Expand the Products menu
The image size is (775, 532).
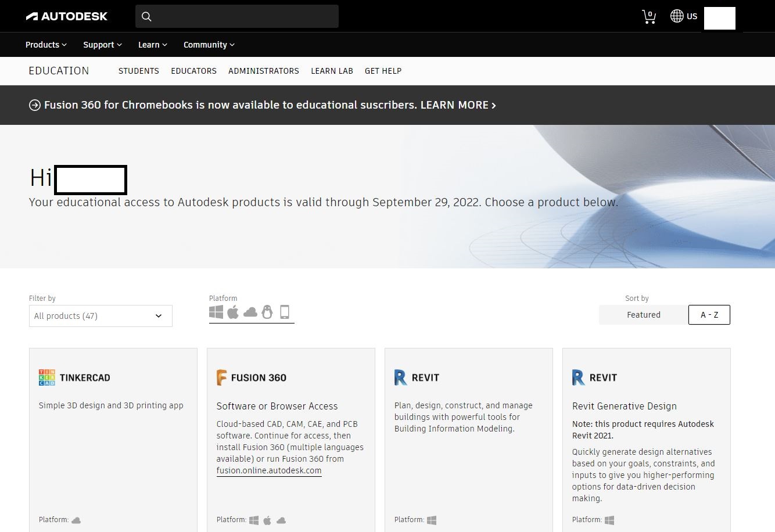[45, 44]
